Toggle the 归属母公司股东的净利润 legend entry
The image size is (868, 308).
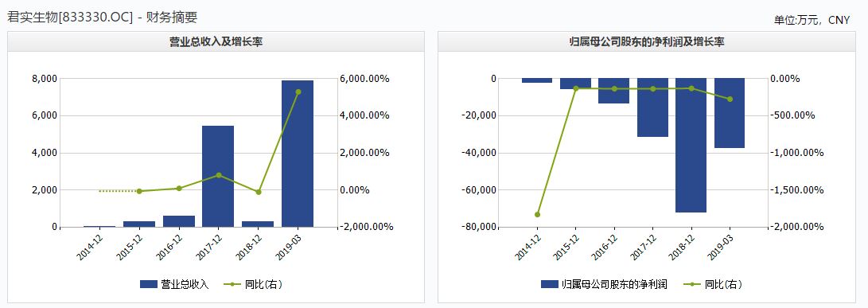tap(603, 284)
